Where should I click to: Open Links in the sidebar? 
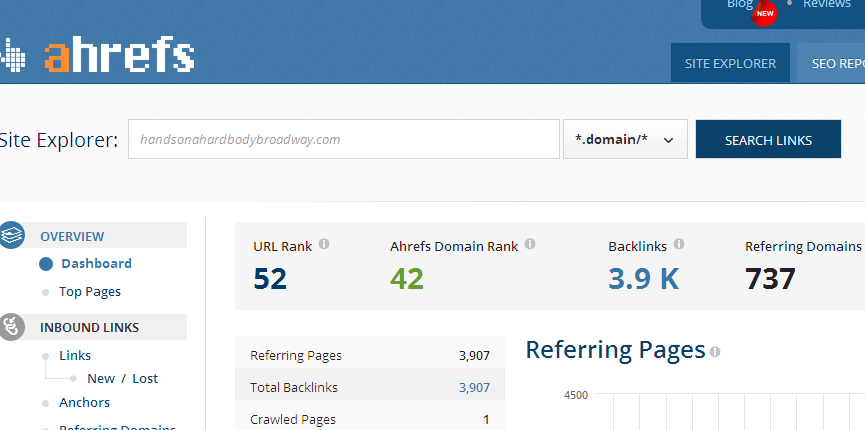tap(75, 355)
